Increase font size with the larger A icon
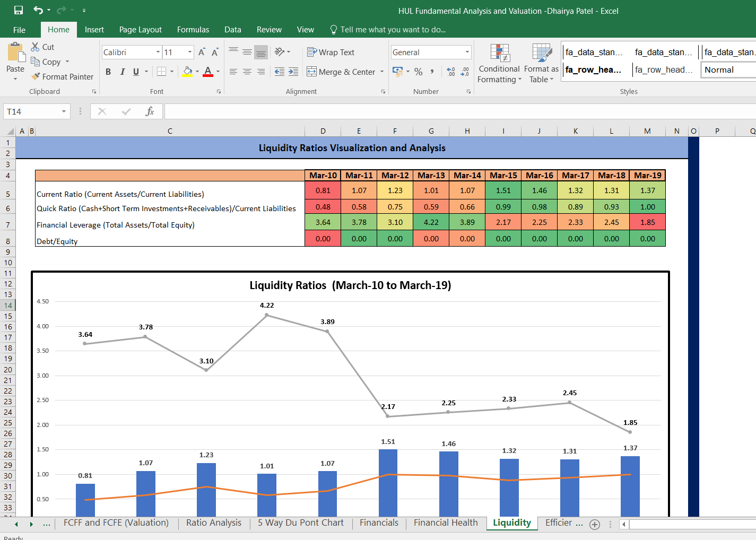 pyautogui.click(x=202, y=52)
